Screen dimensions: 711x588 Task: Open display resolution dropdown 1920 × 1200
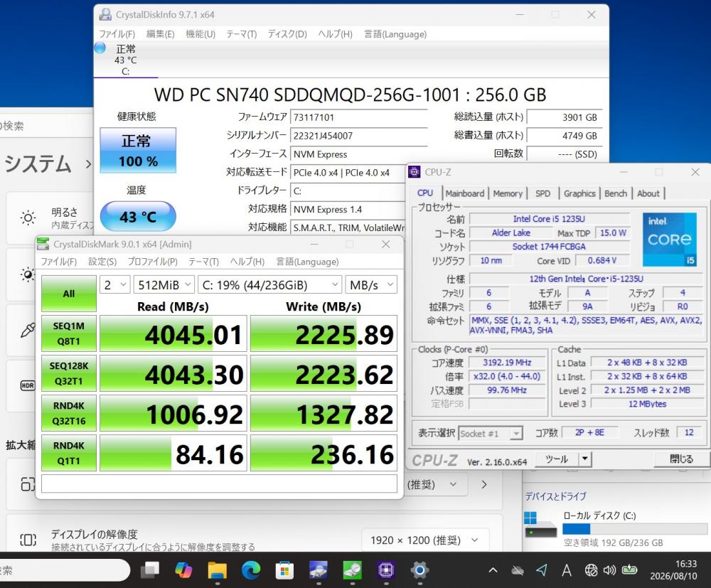pos(424,540)
